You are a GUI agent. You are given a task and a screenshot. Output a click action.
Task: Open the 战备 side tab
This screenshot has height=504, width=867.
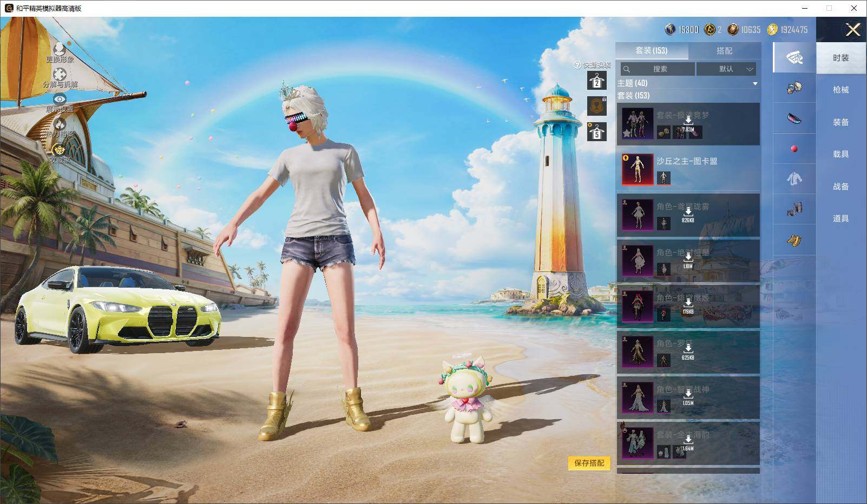click(x=841, y=186)
